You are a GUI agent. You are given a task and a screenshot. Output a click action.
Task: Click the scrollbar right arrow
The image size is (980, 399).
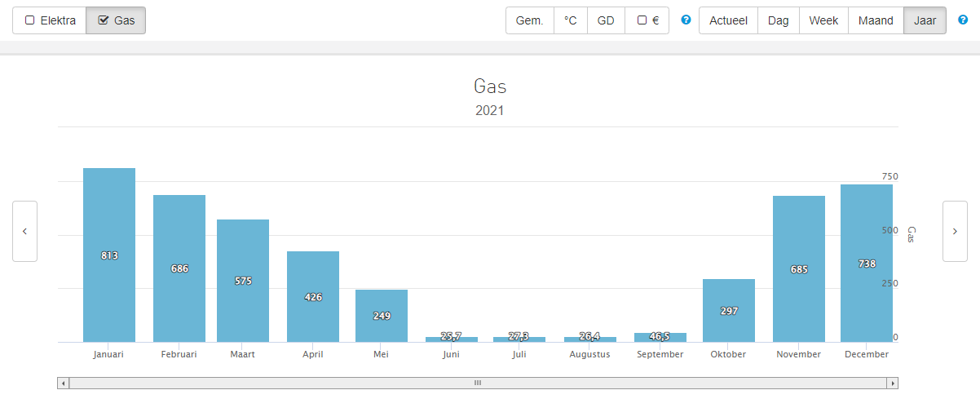tap(893, 383)
